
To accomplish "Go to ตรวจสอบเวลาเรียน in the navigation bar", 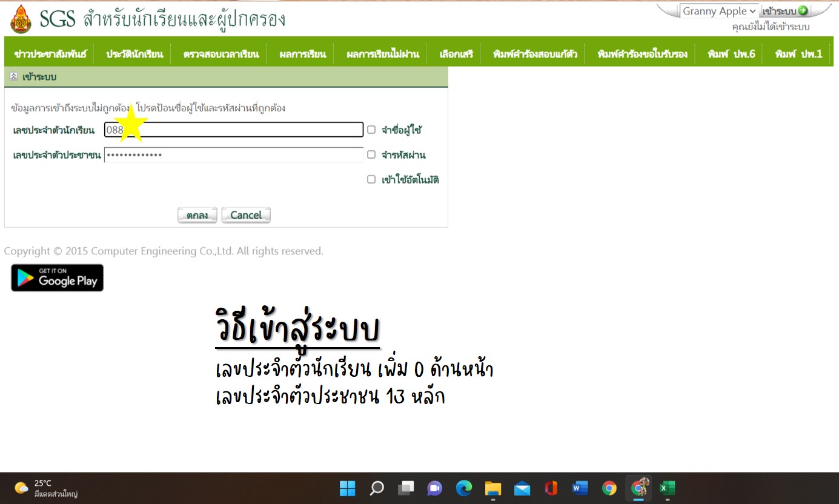I will tap(221, 55).
